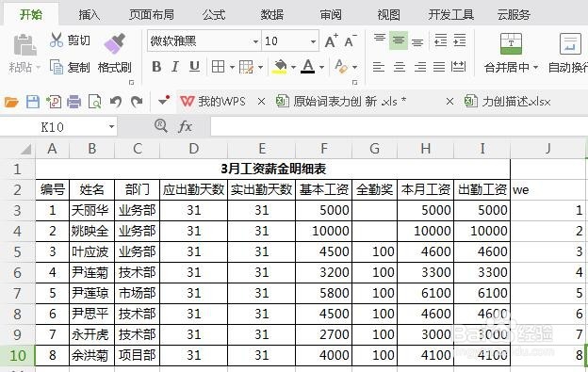Click the Paste (粘贴) clipboard icon
Viewport: 588px width, 372px height.
coord(24,45)
